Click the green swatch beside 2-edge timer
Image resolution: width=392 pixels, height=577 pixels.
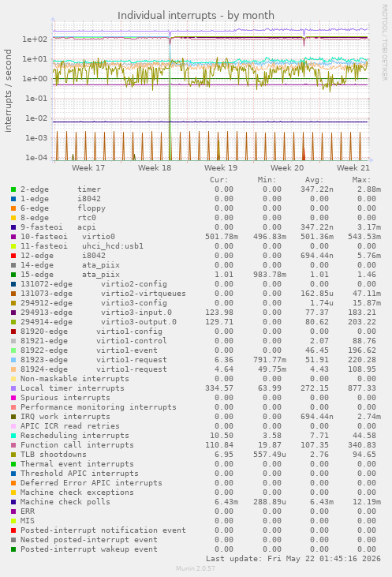point(13,189)
